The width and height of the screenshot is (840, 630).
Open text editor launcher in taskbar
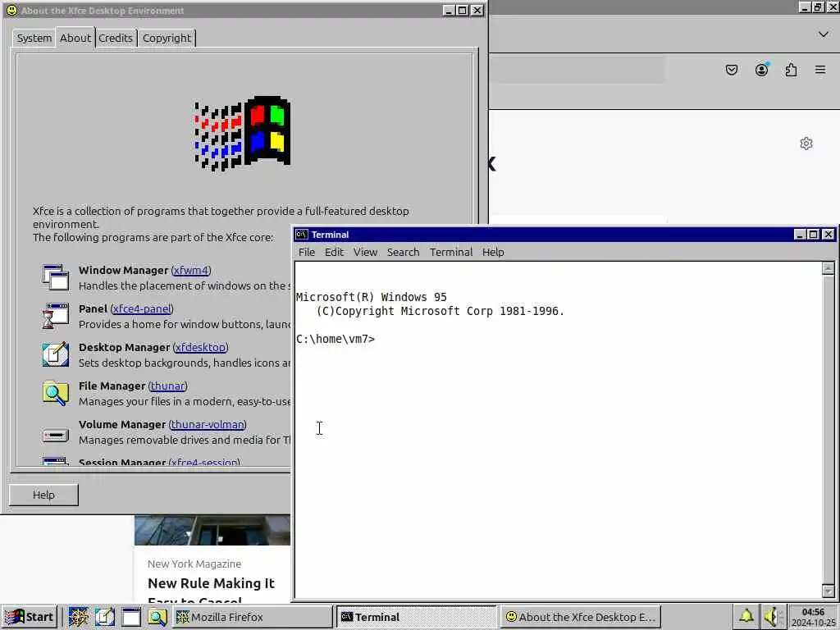pyautogui.click(x=104, y=617)
